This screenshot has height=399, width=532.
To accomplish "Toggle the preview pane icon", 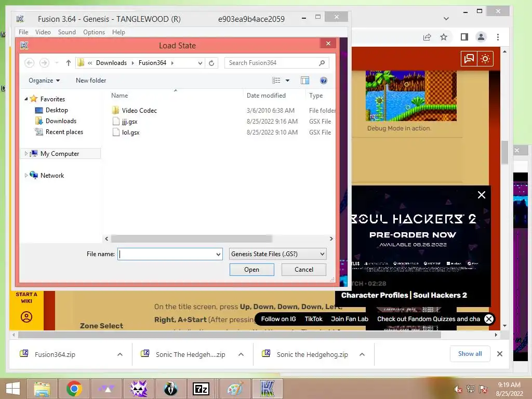I will coord(304,81).
